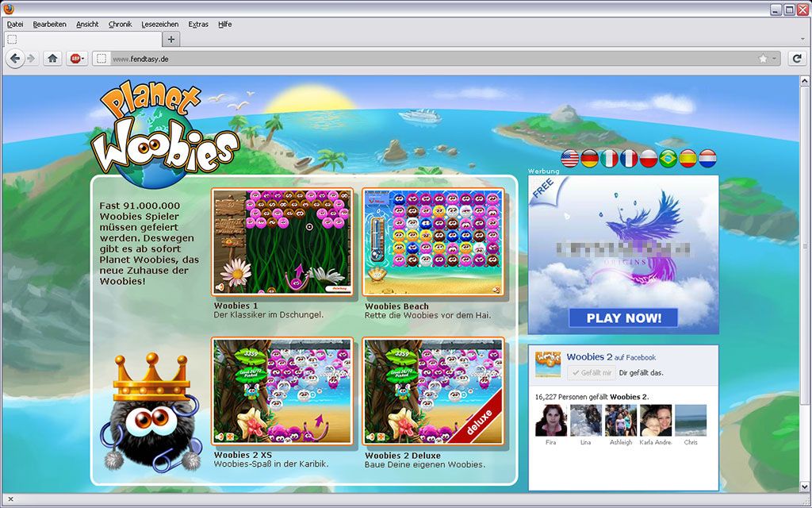
Task: Click the phoenix ad banner image
Action: 623,255
